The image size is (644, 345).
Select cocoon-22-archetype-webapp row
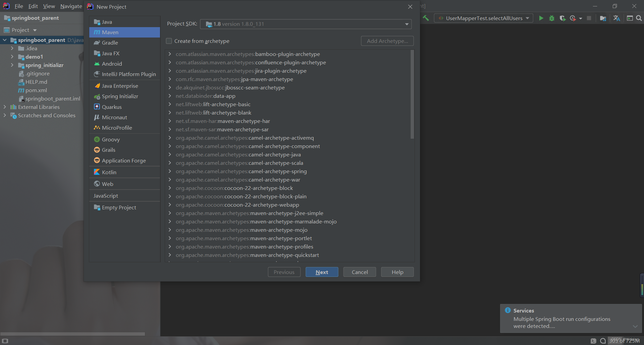pos(288,205)
